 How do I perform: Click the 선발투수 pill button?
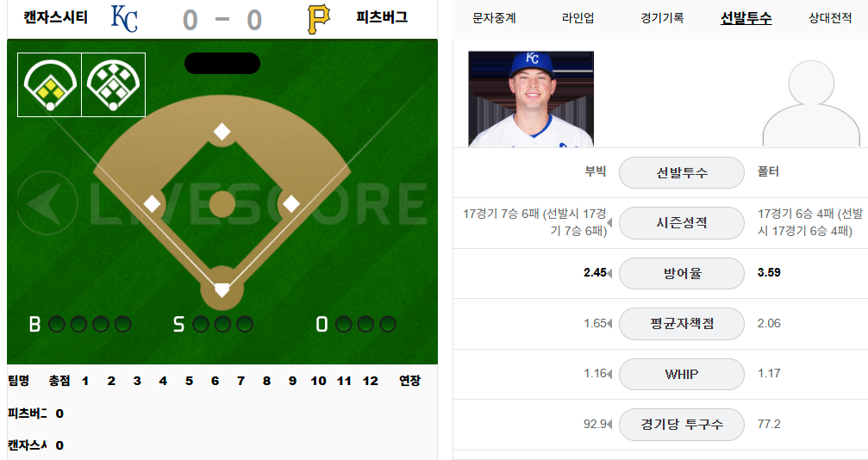682,172
